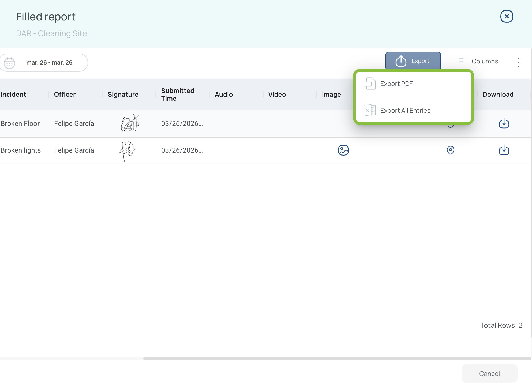Click the calendar icon in date filter

tap(9, 63)
